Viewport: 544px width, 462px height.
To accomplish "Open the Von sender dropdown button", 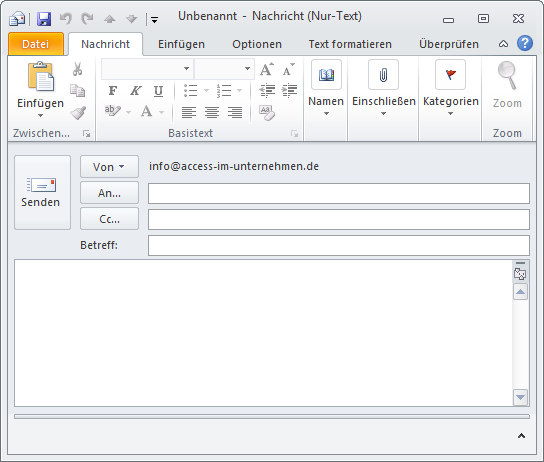I will [x=109, y=167].
